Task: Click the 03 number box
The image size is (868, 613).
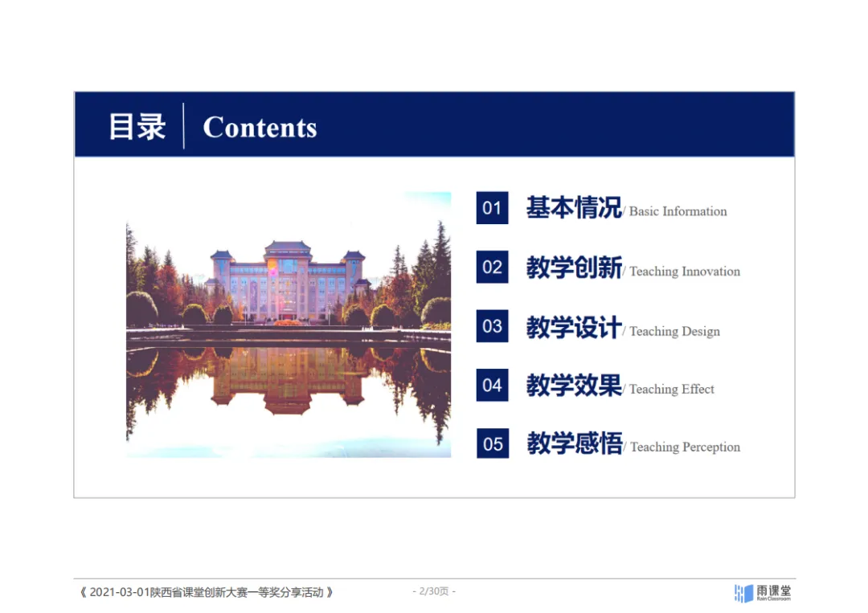Action: click(x=492, y=326)
